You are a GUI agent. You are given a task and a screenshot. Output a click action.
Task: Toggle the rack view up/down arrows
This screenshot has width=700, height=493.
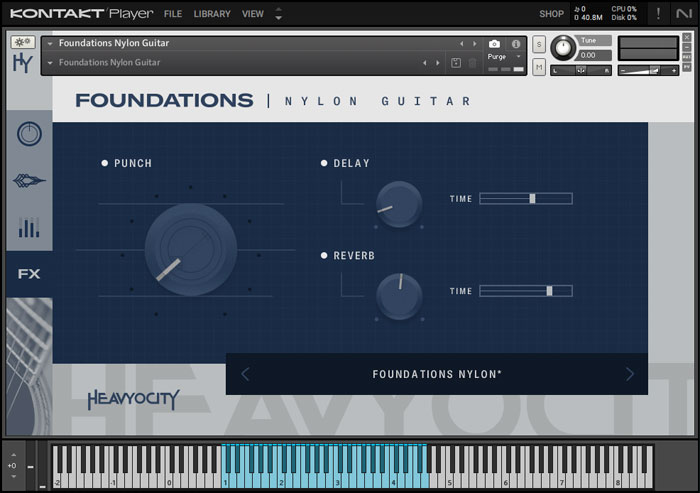279,14
